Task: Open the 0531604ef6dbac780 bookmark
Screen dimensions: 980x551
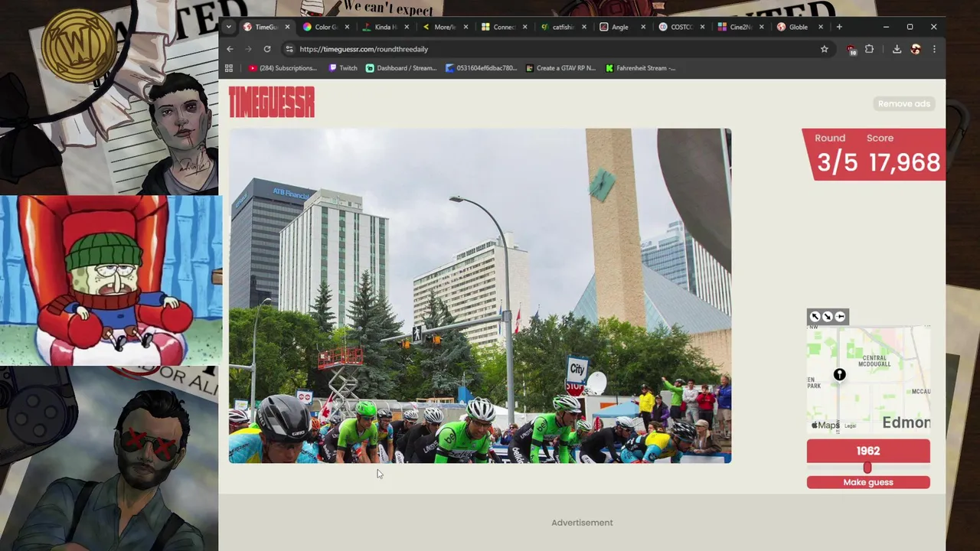Action: click(x=482, y=68)
